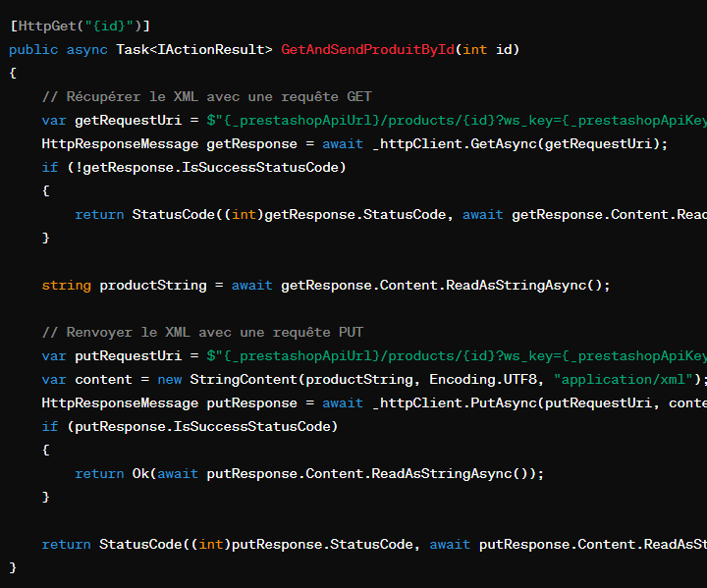Click the _httpClient.PutAsync call

click(540, 403)
